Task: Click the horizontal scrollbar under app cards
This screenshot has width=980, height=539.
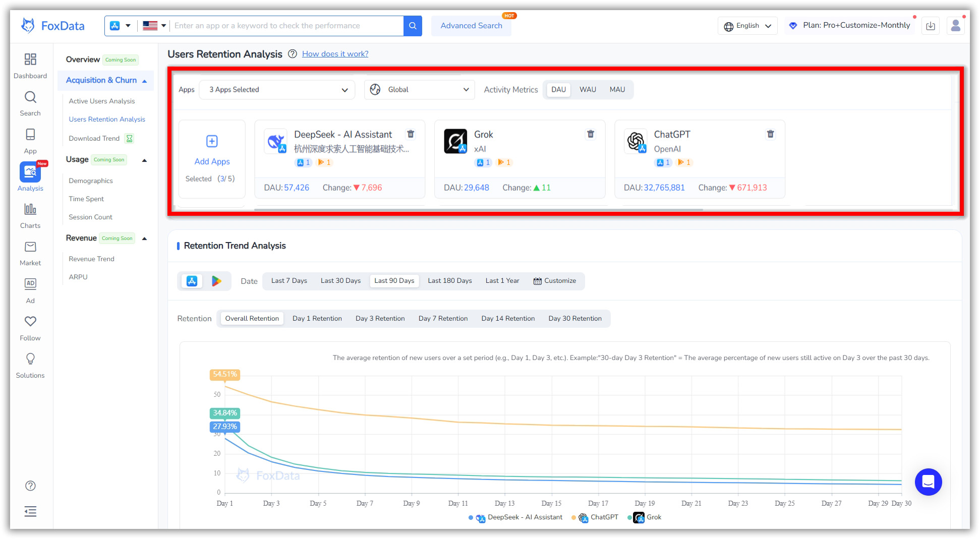Action: pyautogui.click(x=478, y=210)
